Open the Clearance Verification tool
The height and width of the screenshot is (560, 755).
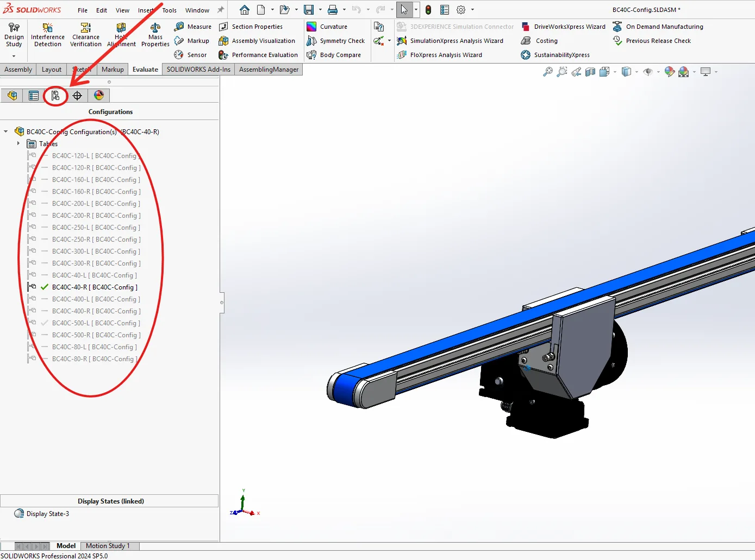pyautogui.click(x=86, y=35)
